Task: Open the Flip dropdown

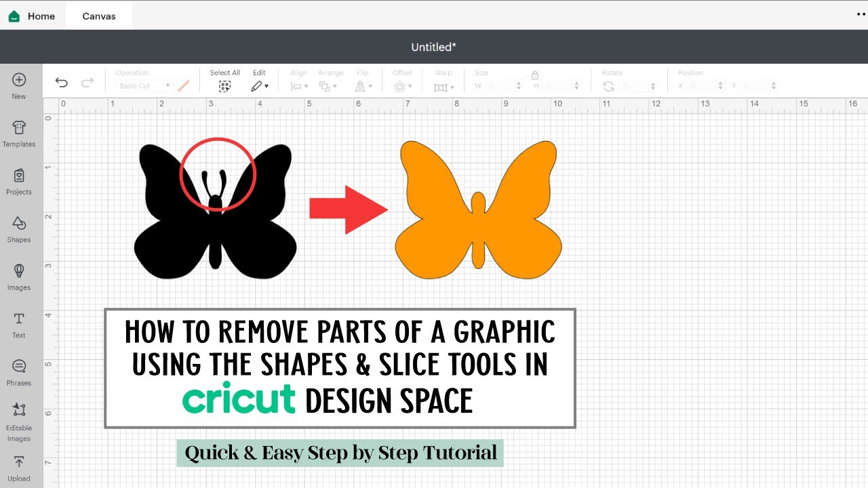Action: click(363, 86)
